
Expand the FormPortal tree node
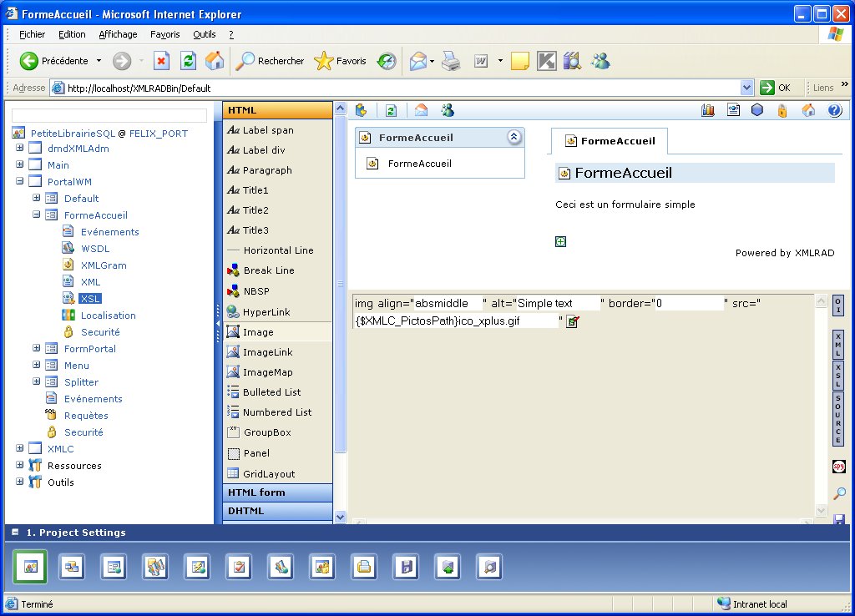37,349
